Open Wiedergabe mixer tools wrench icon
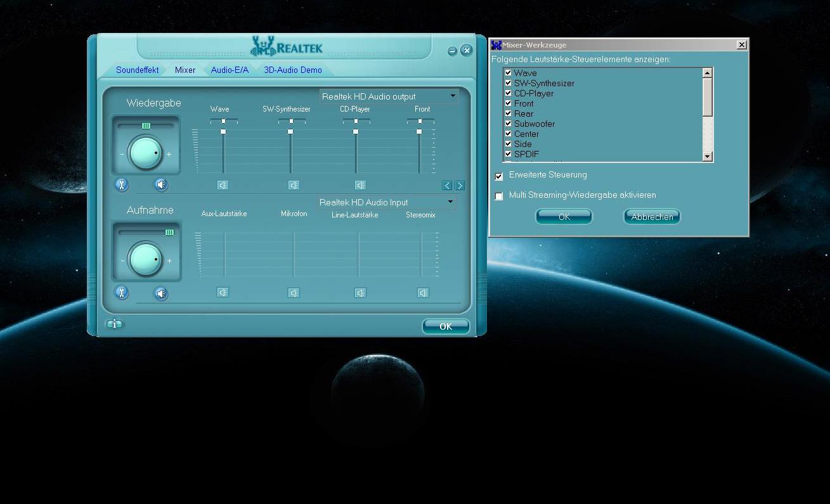830x504 pixels. tap(121, 184)
